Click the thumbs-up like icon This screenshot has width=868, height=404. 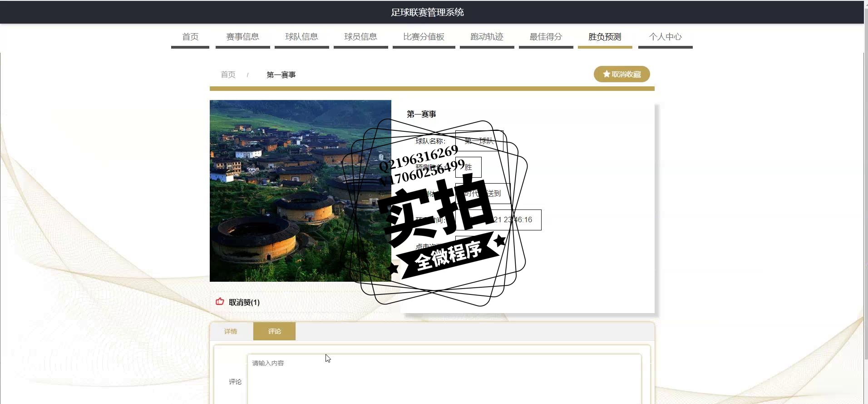[220, 301]
